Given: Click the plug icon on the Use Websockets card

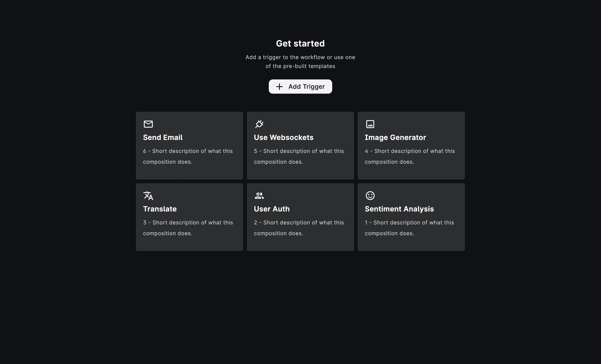Looking at the screenshot, I should [259, 124].
